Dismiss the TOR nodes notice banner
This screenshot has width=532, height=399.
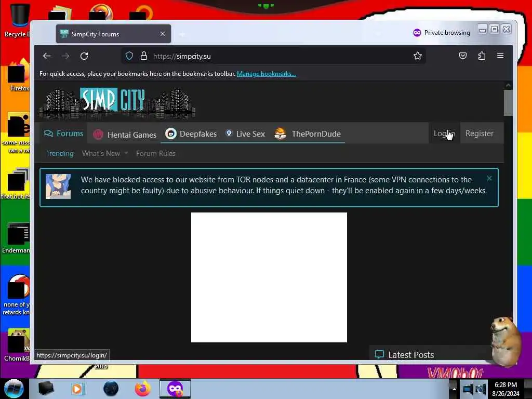pyautogui.click(x=489, y=179)
